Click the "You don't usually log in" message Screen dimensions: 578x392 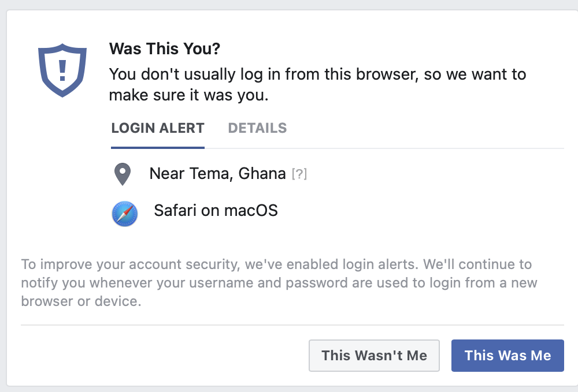317,74
